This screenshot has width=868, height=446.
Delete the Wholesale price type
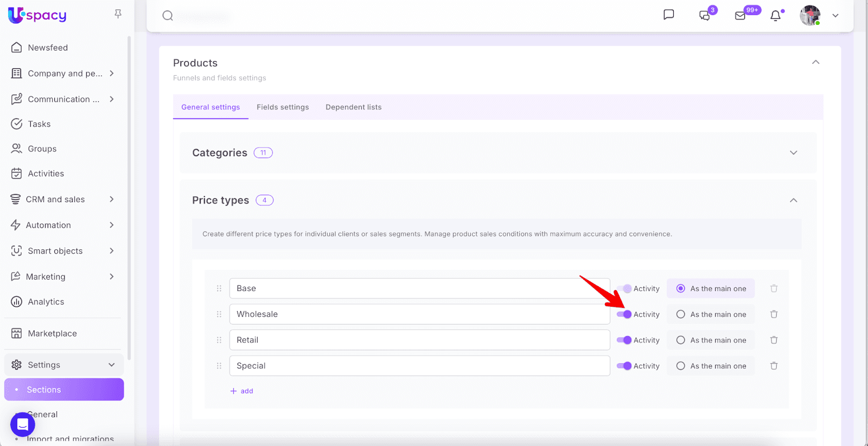tap(774, 314)
